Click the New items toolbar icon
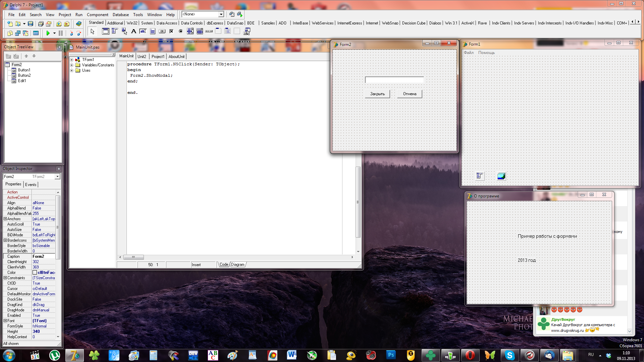The image size is (644, 362). tap(10, 24)
